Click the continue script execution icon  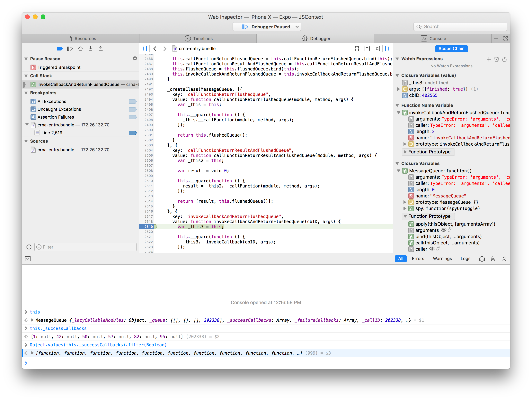[70, 49]
